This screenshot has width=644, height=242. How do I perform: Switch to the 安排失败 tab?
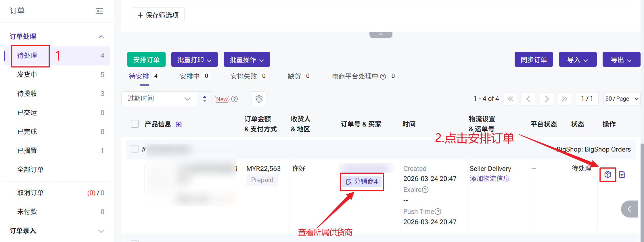coord(244,76)
